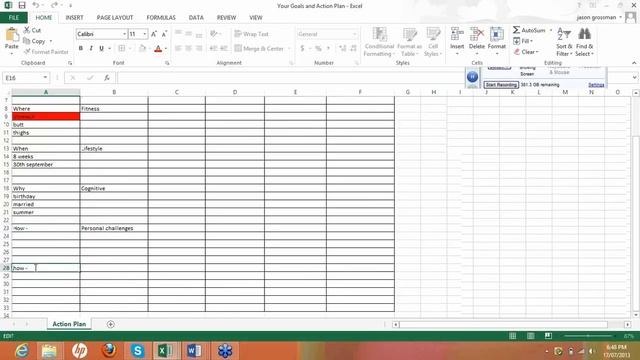Open Format as Table gallery
Screen dimensions: 640x360
tap(409, 42)
